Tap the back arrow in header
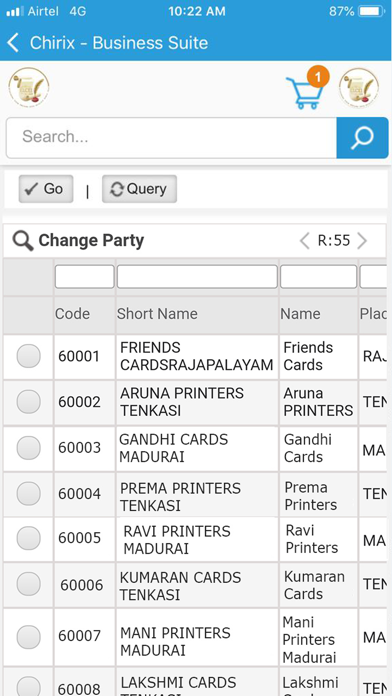Image resolution: width=392 pixels, height=696 pixels. point(13,43)
